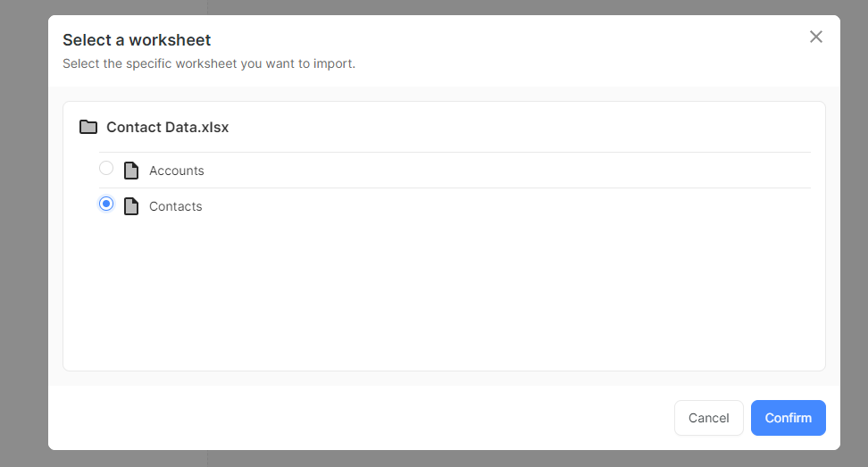Click the Accounts worksheet file icon
Image resolution: width=868 pixels, height=467 pixels.
coord(131,171)
